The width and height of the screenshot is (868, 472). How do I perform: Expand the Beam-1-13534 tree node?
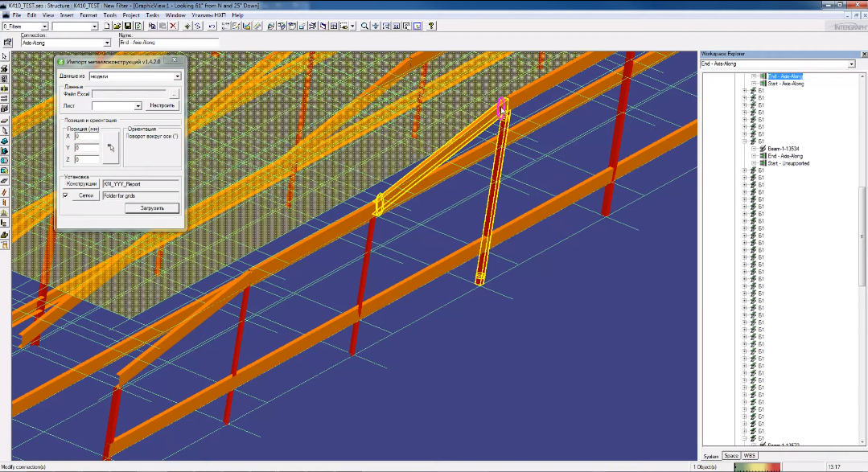point(754,148)
